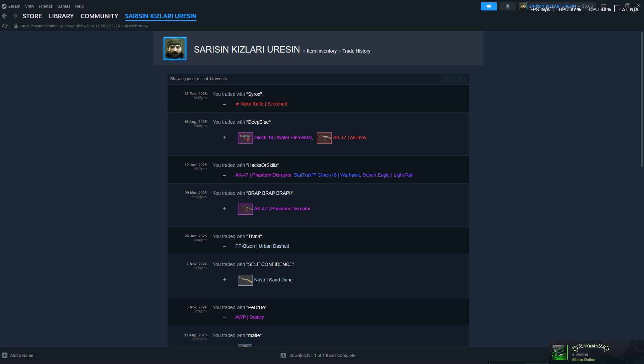Click the trade partner name "Thm4"
Screen dimensions: 644x364
coord(254,237)
